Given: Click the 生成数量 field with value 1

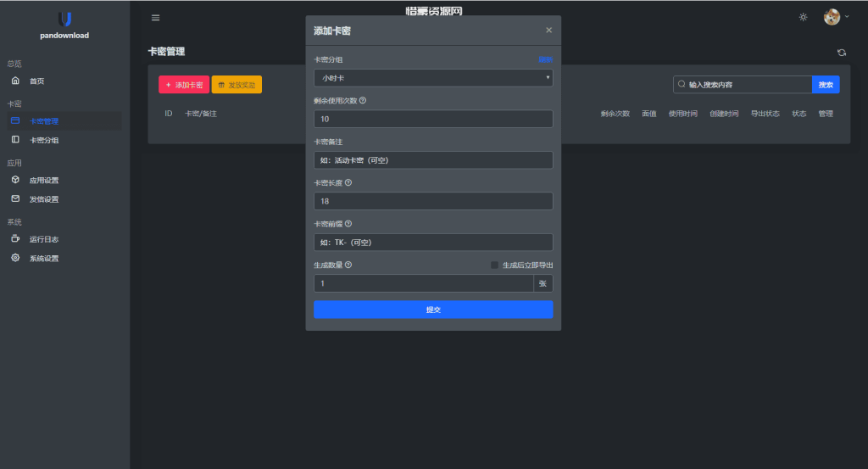Looking at the screenshot, I should (424, 283).
